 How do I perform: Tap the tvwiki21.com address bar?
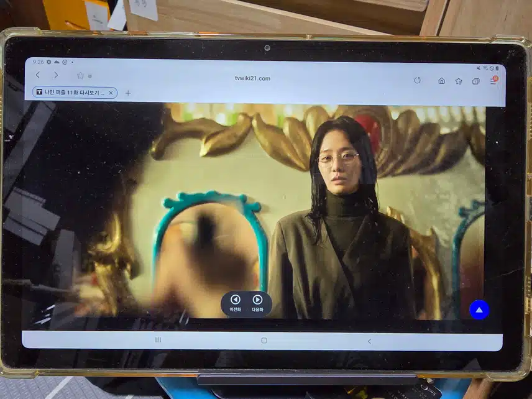[x=253, y=78]
